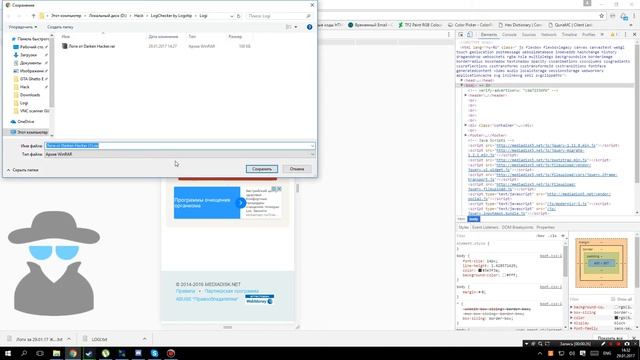Click the inspect element icon in DevTools
Viewport: 640px width, 360px height.
[x=461, y=35]
